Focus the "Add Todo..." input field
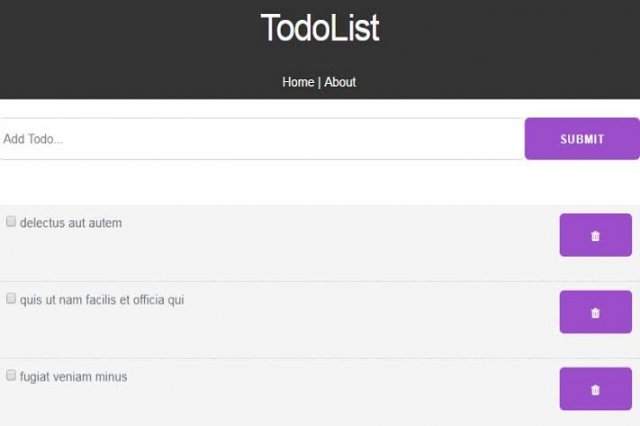 (x=261, y=139)
